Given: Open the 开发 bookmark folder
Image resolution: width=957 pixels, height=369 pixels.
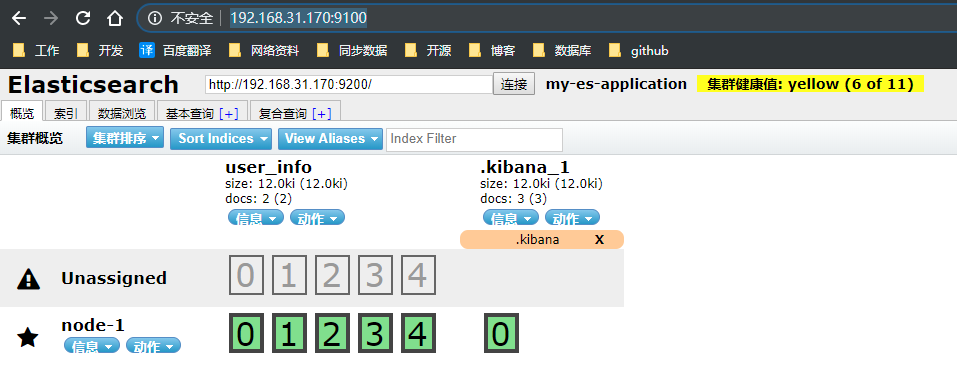Looking at the screenshot, I should point(100,51).
